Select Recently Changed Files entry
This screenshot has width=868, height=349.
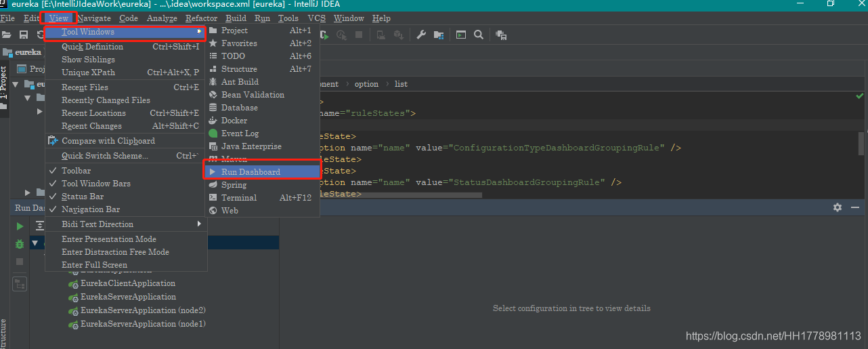click(125, 100)
